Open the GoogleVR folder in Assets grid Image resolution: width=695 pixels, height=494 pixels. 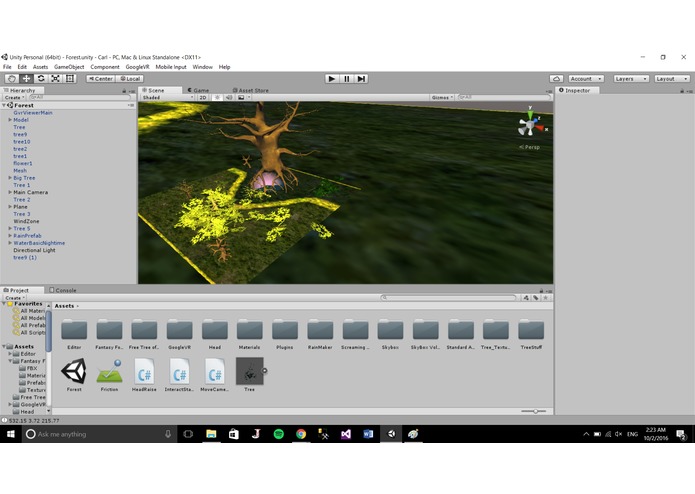tap(180, 335)
